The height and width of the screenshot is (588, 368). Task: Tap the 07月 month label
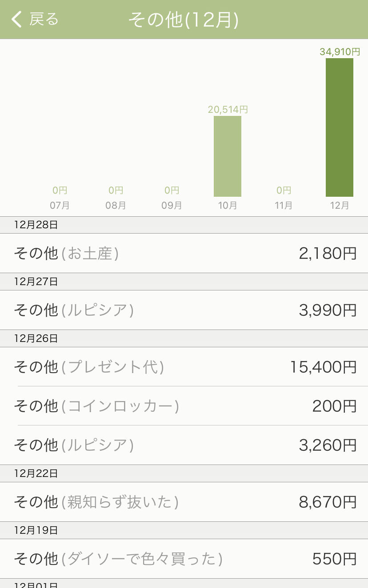tap(60, 206)
